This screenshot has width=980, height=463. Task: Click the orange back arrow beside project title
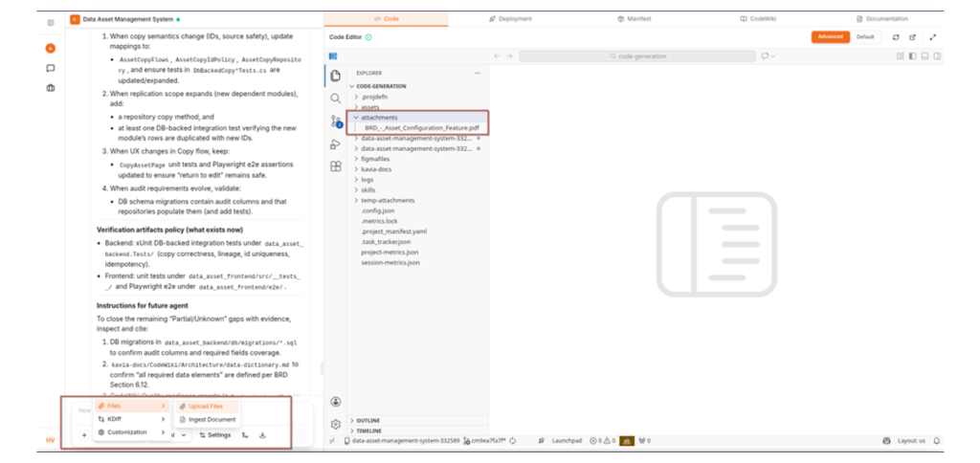point(75,19)
